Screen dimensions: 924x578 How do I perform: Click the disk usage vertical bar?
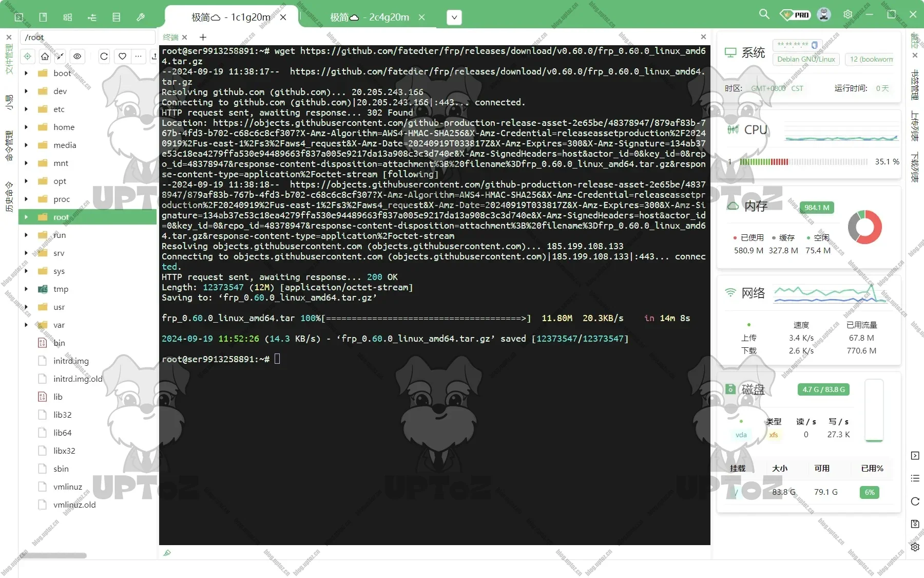coord(874,411)
